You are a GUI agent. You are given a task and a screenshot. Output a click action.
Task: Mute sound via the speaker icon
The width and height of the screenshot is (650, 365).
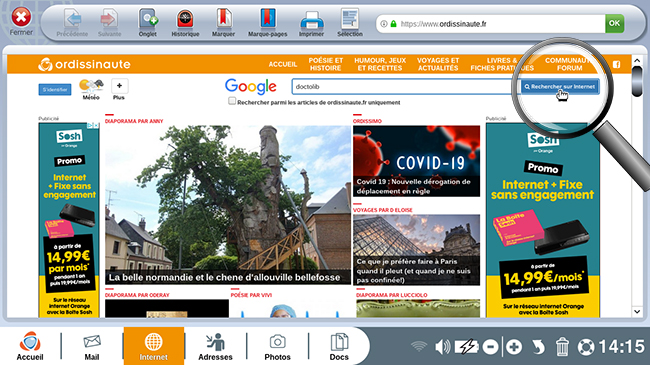442,346
